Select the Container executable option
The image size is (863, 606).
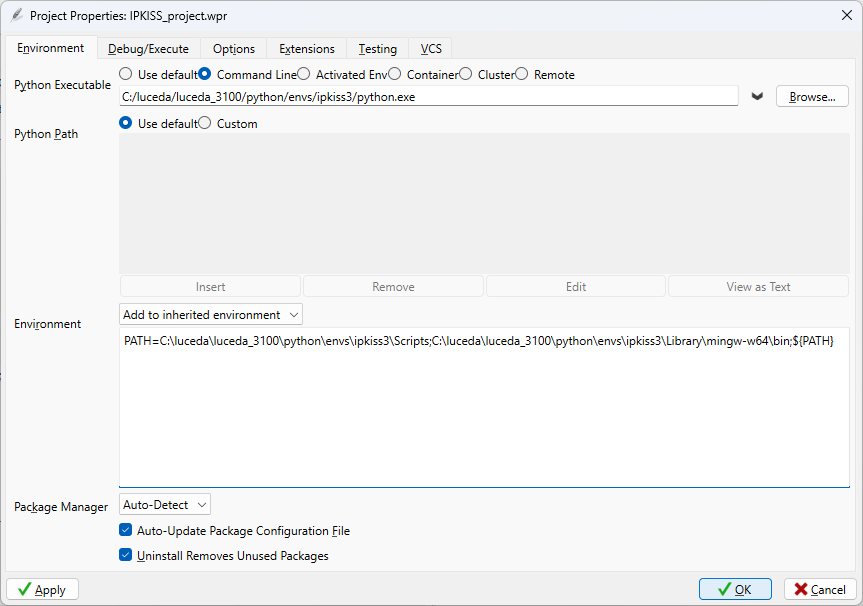(395, 74)
